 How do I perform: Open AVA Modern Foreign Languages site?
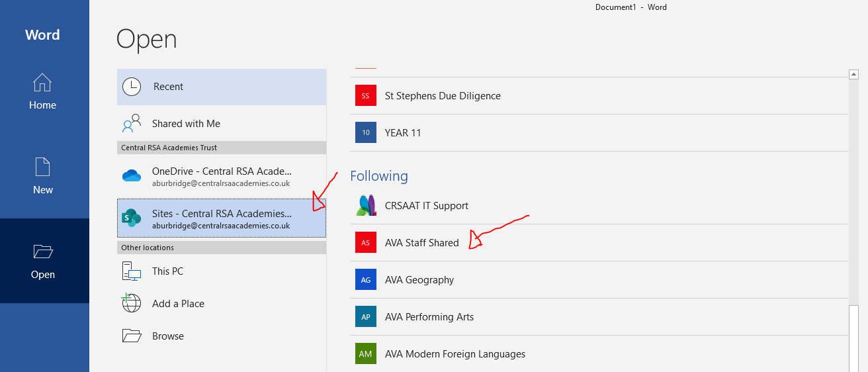point(599,354)
